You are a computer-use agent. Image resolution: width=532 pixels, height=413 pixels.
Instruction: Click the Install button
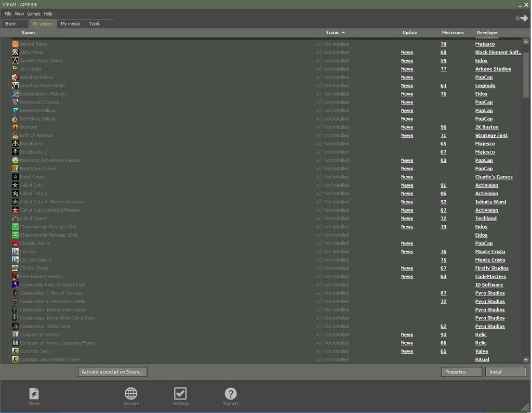coord(506,372)
